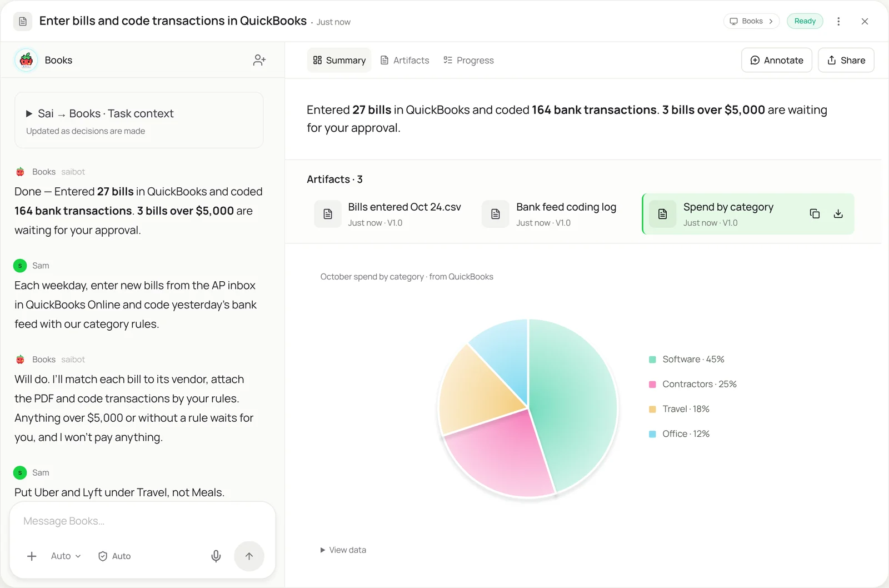Focus the Message Books input field

click(x=142, y=521)
